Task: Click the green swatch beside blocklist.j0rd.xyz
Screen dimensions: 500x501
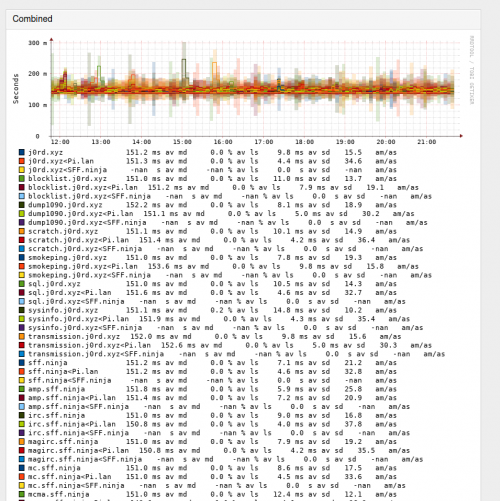Action: coord(22,179)
